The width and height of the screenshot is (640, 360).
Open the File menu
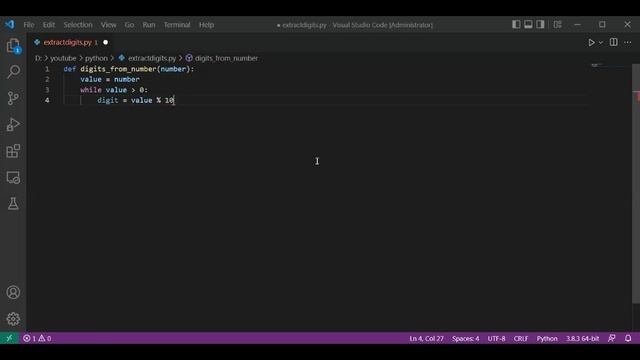point(29,25)
